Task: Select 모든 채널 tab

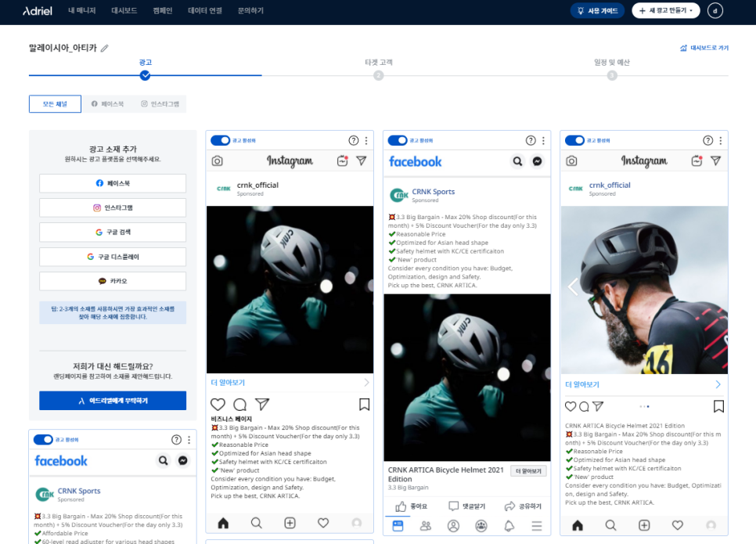Action: [x=55, y=103]
